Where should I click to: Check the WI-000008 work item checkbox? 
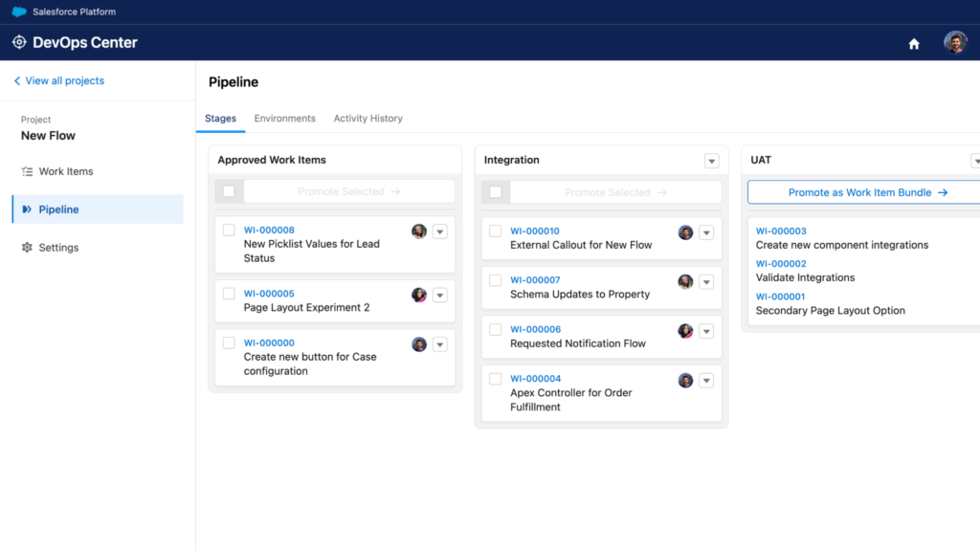tap(229, 230)
